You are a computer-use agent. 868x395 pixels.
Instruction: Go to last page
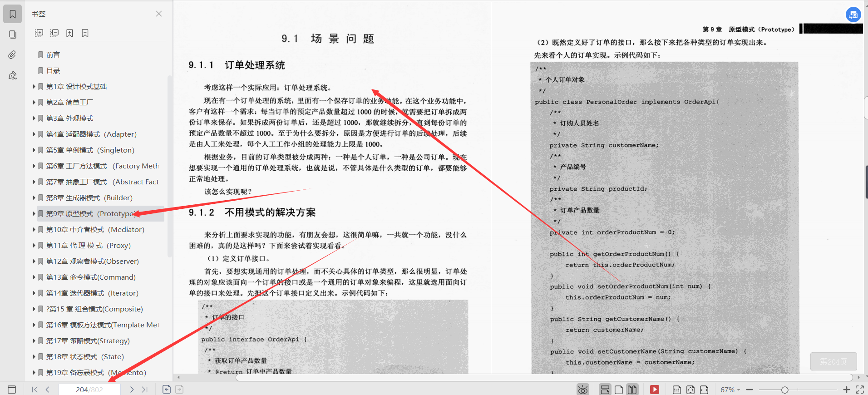click(144, 390)
